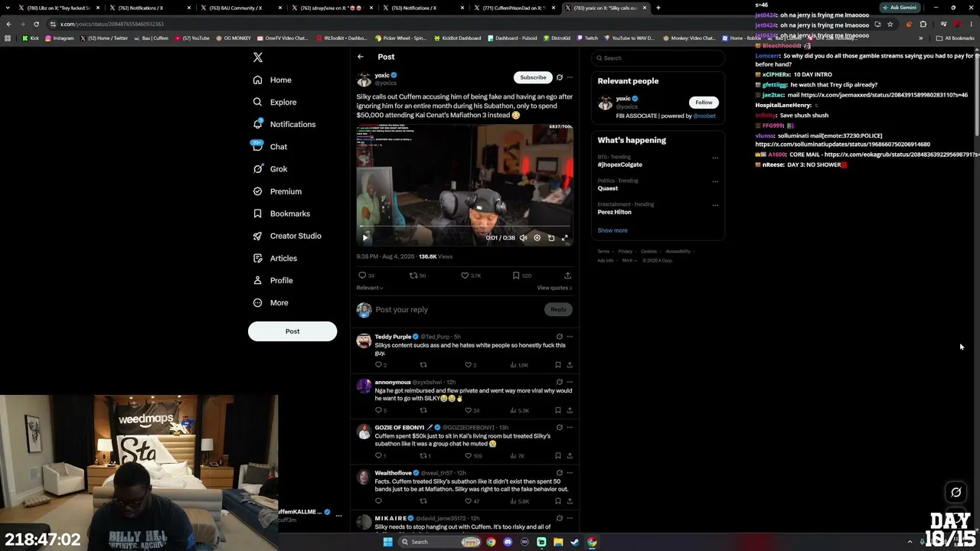Open options for the Perez Hilton trend
This screenshot has width=980, height=551.
[715, 205]
